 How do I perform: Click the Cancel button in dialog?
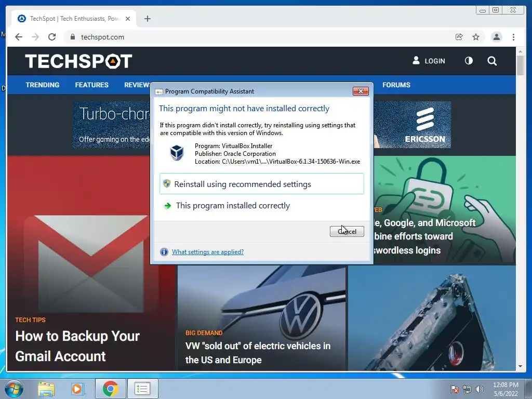coord(347,231)
